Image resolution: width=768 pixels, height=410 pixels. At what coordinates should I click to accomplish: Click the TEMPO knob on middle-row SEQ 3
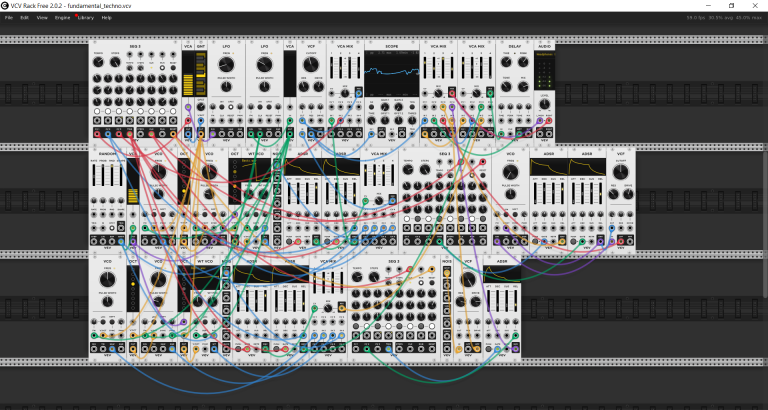(408, 169)
